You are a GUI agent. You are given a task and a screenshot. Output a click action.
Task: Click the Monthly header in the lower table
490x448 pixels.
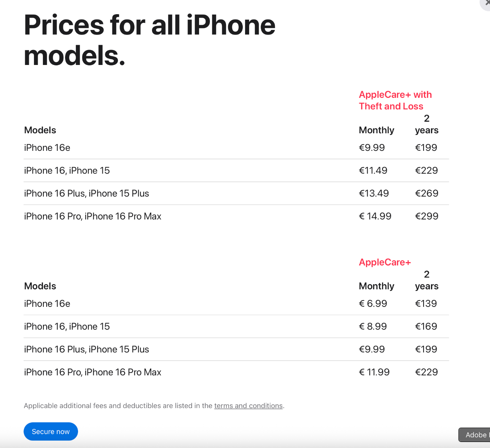pos(376,286)
